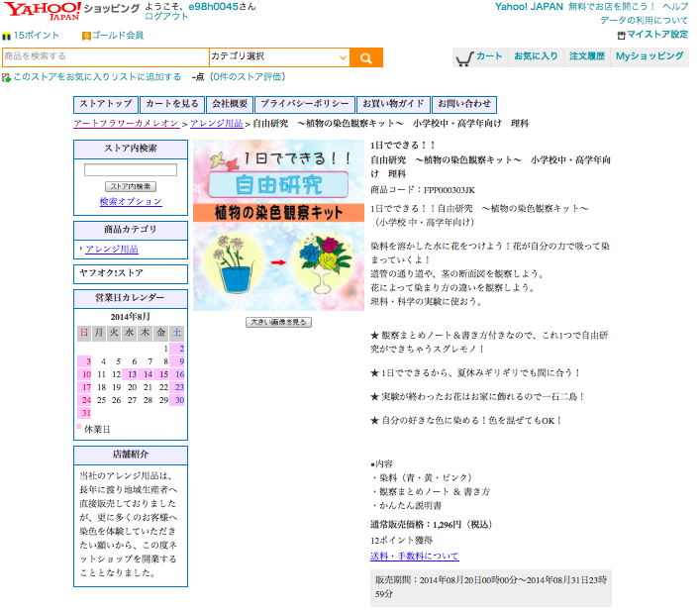Click the ゴールド会員 text link
Viewport: 700px width, 611px height.
118,36
